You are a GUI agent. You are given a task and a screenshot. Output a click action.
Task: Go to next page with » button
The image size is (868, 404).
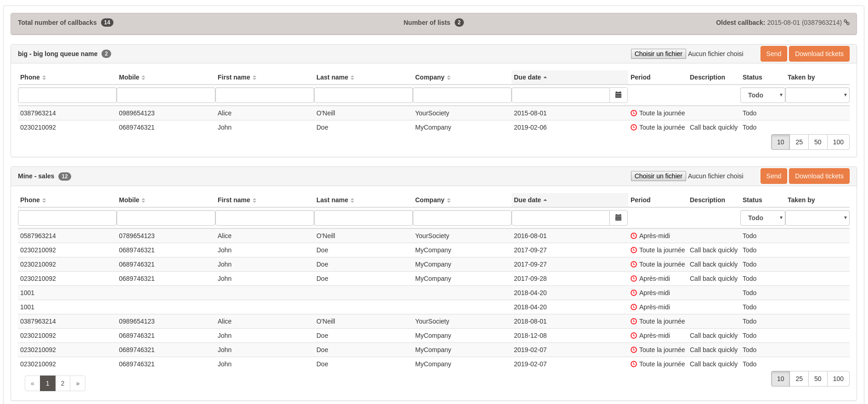[78, 383]
